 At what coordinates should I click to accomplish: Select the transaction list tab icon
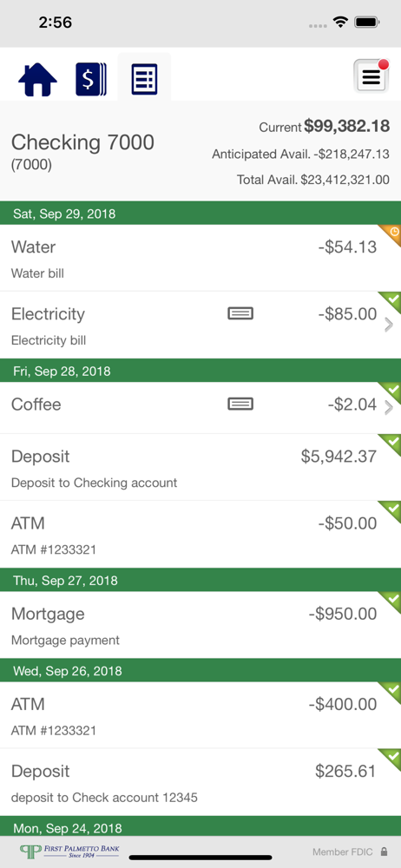click(x=145, y=79)
